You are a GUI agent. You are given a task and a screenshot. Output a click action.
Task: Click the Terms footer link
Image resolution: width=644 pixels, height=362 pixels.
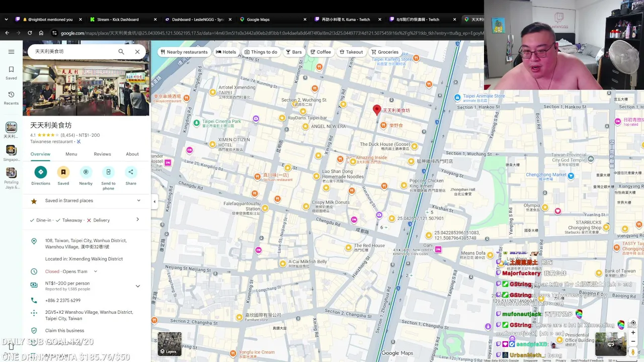click(x=546, y=360)
